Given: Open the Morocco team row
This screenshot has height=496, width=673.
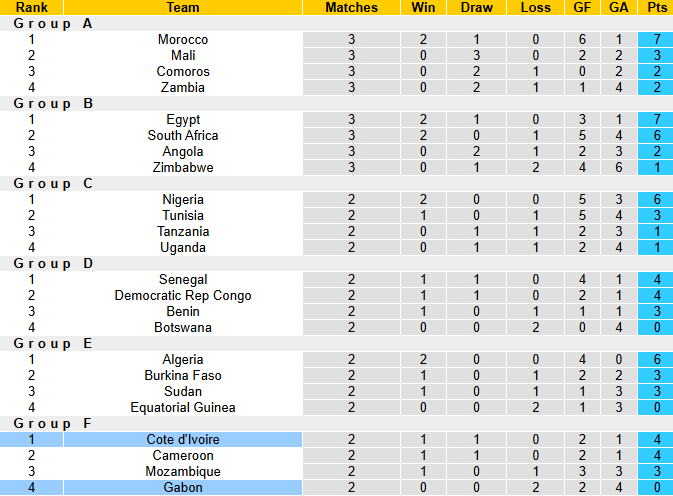Looking at the screenshot, I should [x=336, y=39].
